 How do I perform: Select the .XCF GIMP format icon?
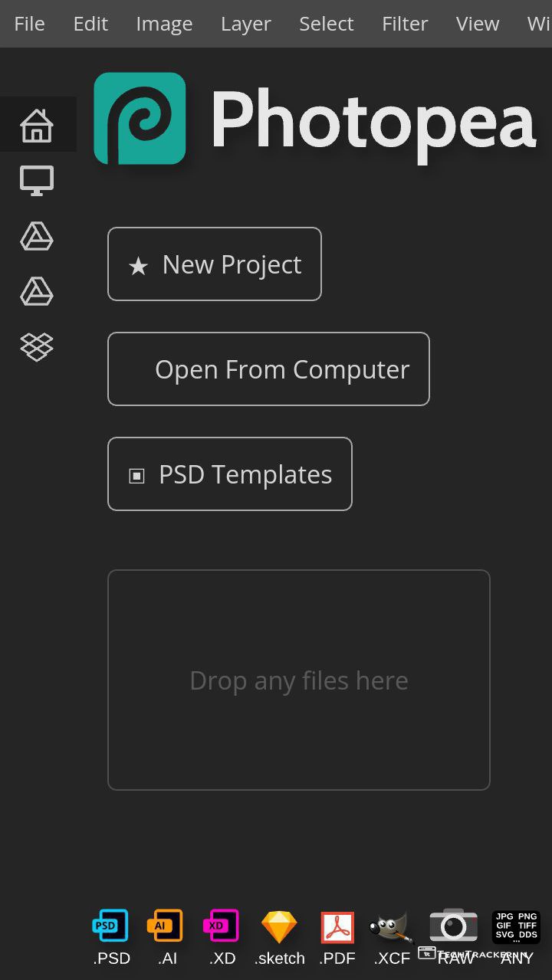(x=392, y=927)
